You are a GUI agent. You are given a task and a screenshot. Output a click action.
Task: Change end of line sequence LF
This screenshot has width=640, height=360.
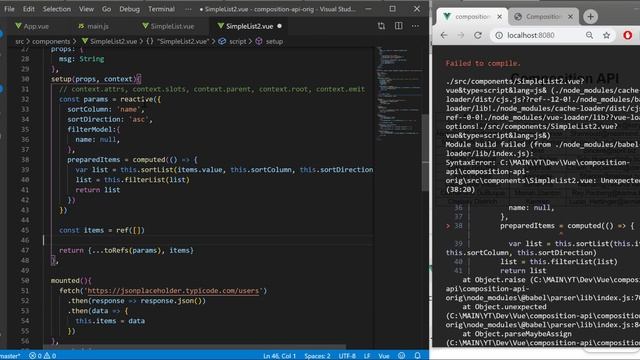(367, 356)
